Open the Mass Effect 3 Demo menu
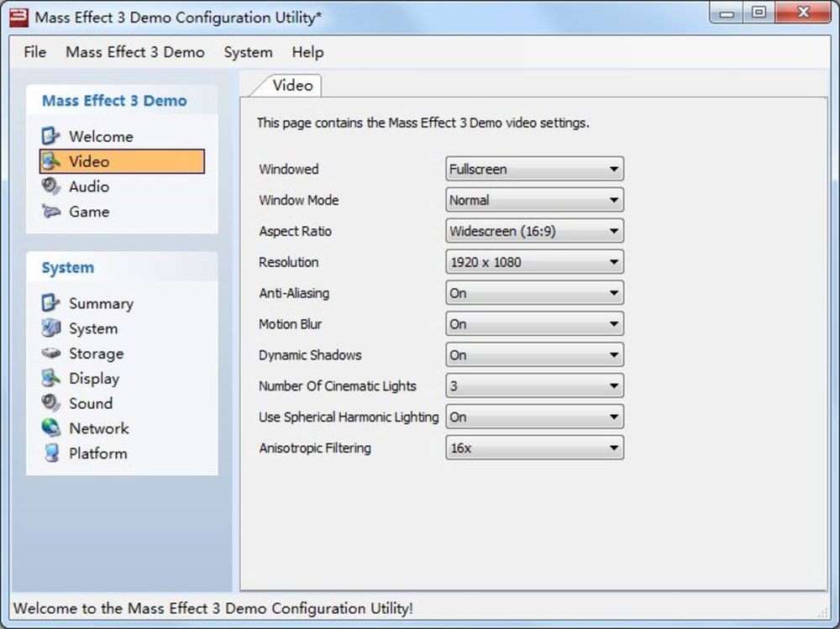Viewport: 840px width, 629px height. click(135, 52)
